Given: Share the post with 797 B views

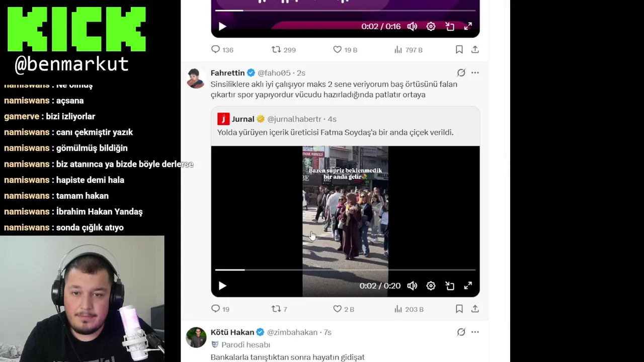Looking at the screenshot, I should (x=475, y=50).
